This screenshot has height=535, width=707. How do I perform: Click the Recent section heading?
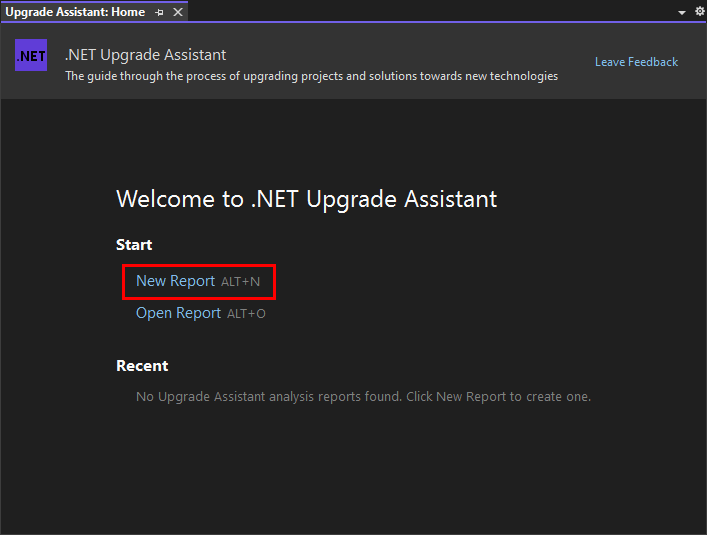coord(142,366)
